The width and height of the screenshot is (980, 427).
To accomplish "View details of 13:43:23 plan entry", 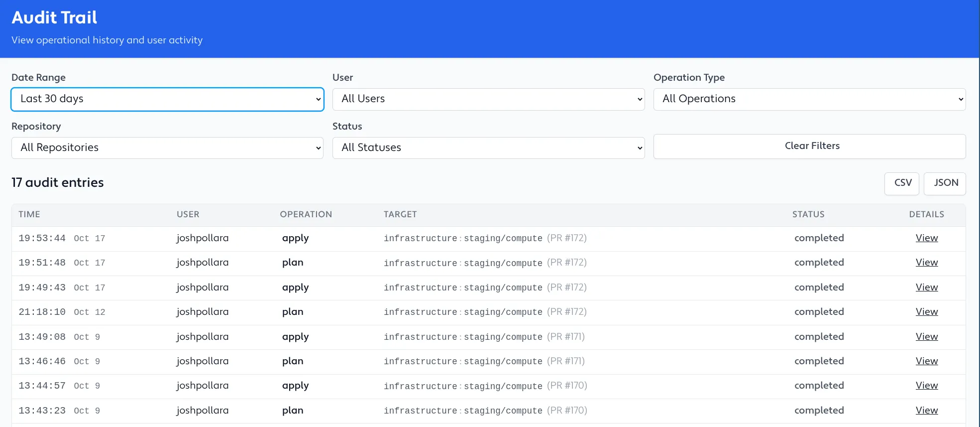I will (x=926, y=411).
